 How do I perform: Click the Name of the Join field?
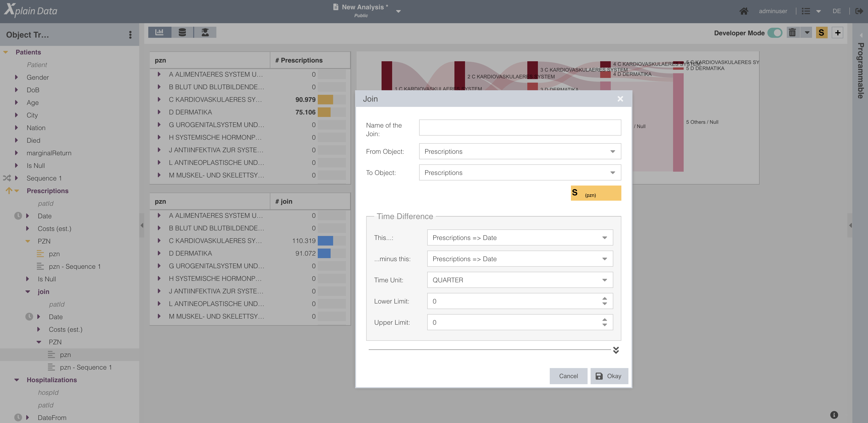[x=520, y=128]
